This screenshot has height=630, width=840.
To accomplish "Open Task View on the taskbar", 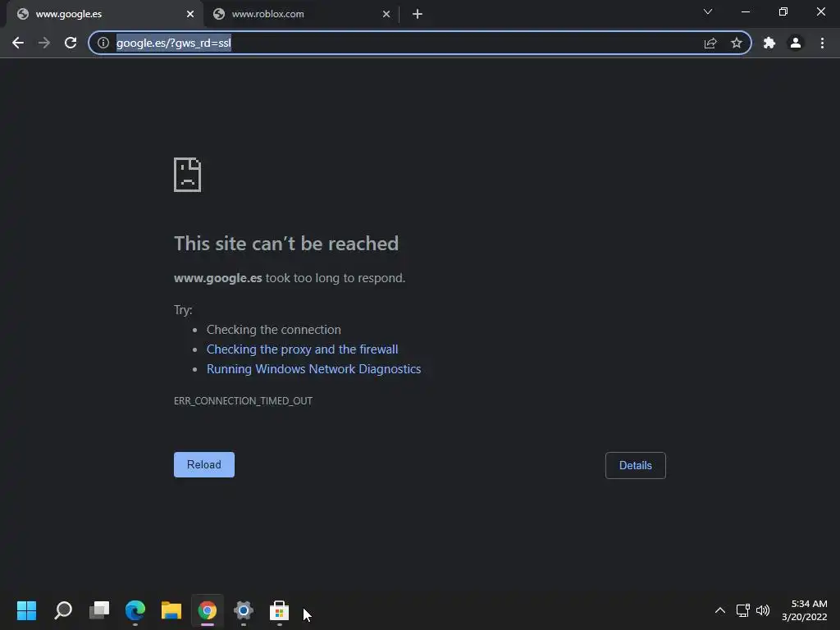I will (x=99, y=610).
